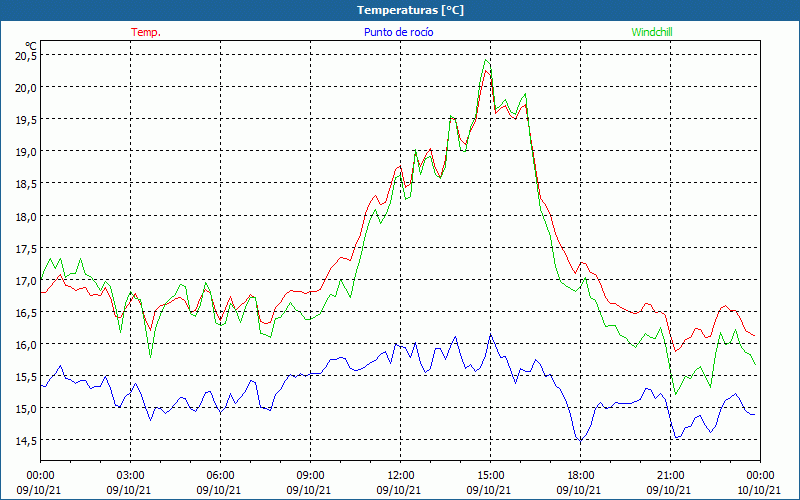Select the green Windchill legend label
The width and height of the screenshot is (800, 500).
click(x=652, y=32)
